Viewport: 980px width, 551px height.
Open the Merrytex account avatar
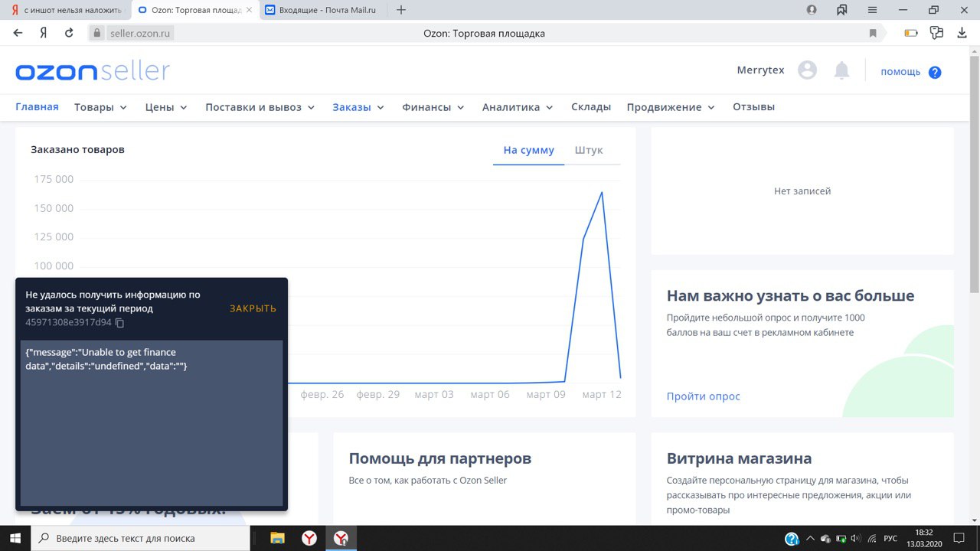click(x=807, y=70)
